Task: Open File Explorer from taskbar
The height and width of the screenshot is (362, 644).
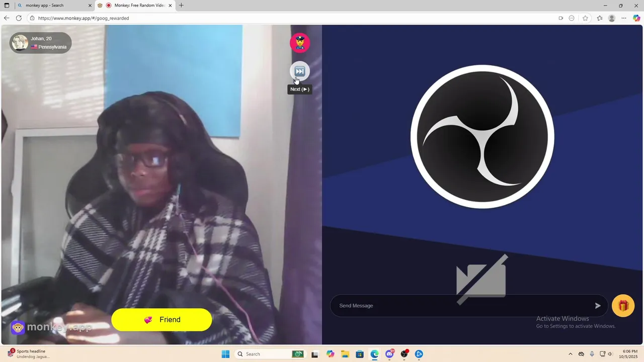Action: (345, 354)
